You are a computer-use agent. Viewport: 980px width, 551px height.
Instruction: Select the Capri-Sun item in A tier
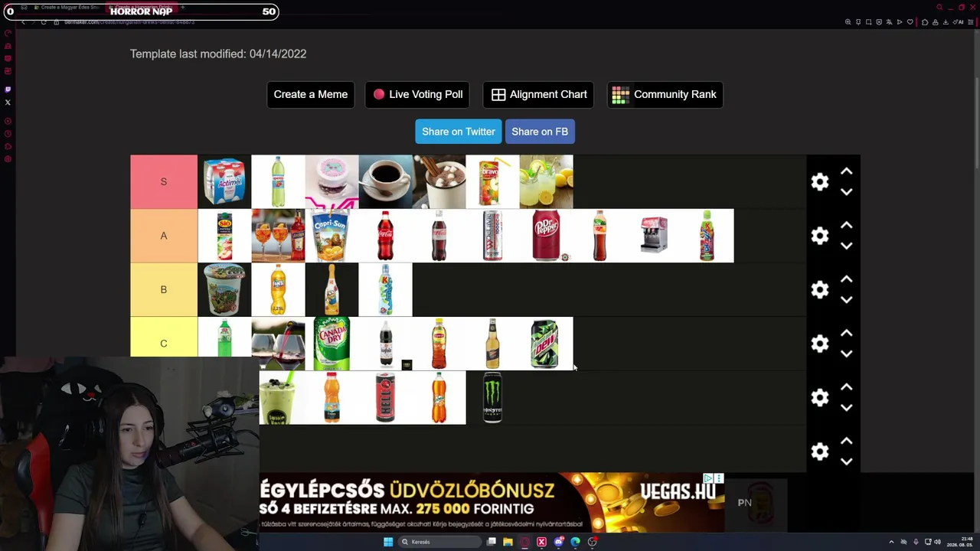(x=332, y=236)
